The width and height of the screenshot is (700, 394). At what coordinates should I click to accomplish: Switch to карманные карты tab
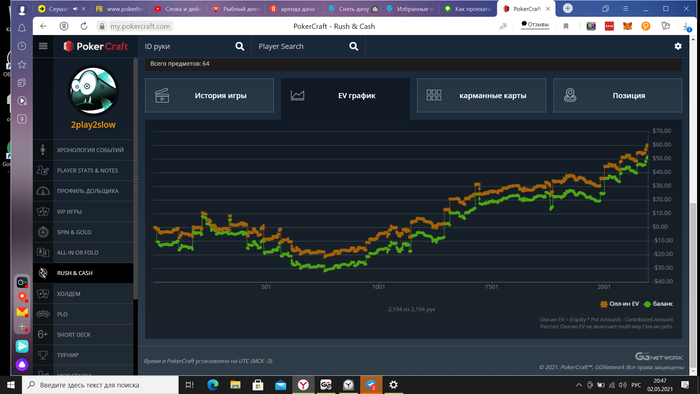tap(481, 95)
